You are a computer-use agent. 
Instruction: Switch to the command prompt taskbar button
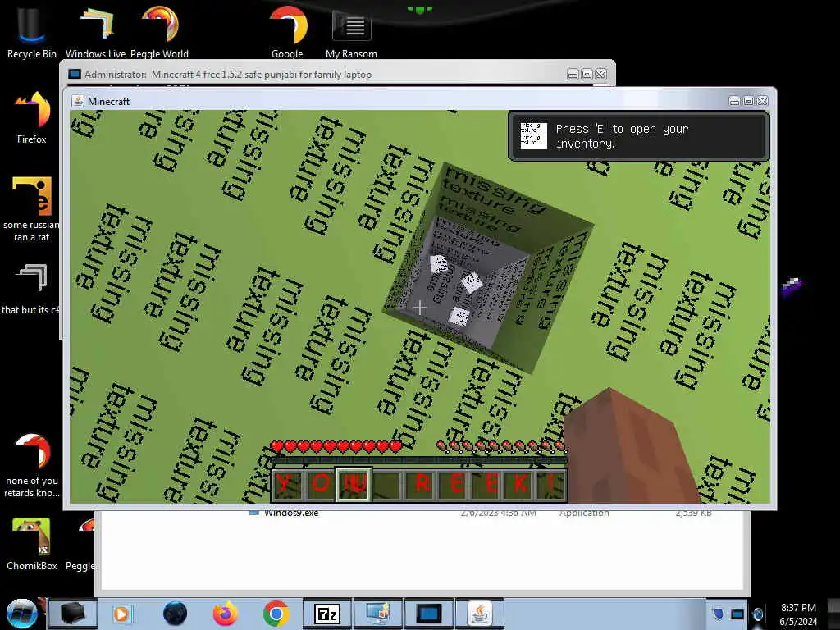click(428, 614)
